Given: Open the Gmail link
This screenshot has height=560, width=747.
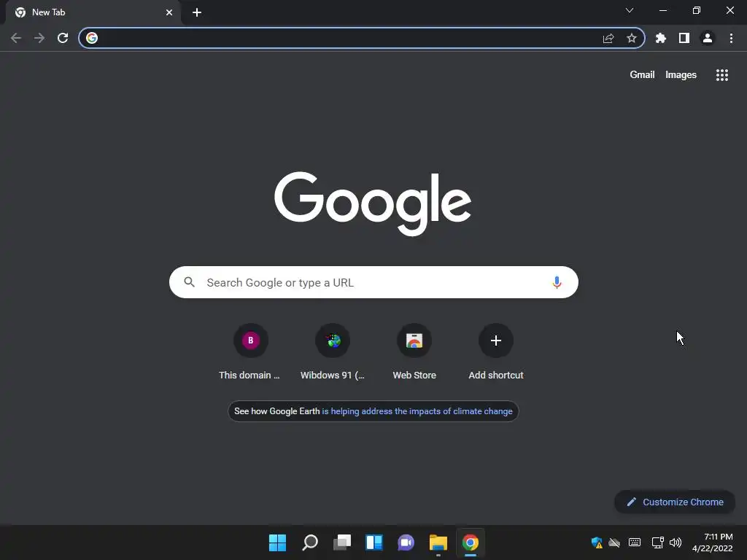Looking at the screenshot, I should pyautogui.click(x=642, y=75).
